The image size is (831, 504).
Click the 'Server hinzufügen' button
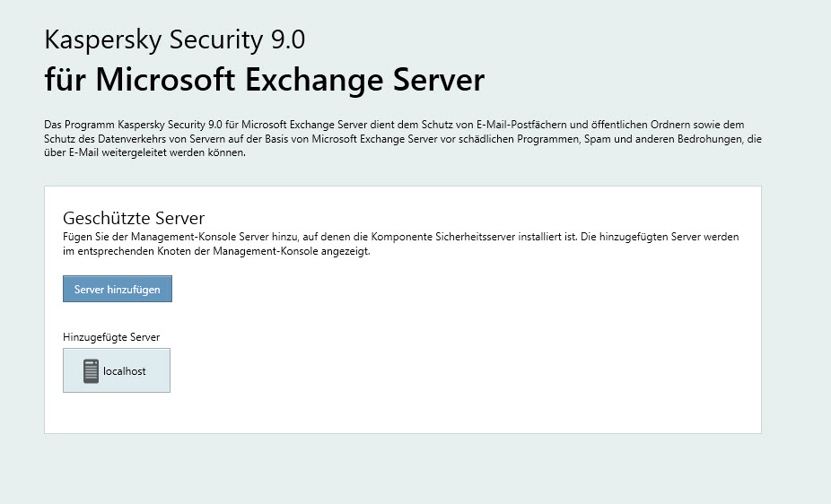click(118, 289)
